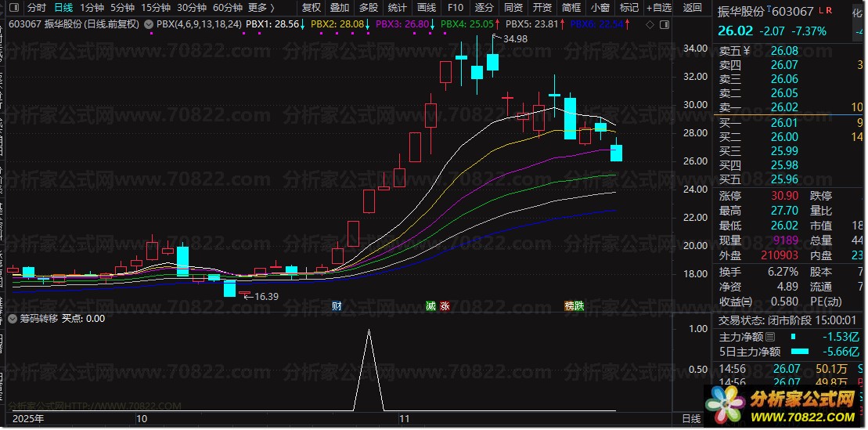This screenshot has width=868, height=430.
Task: Click the 603067 振华股份 (日线.前复权) chart title
Action: (x=74, y=24)
